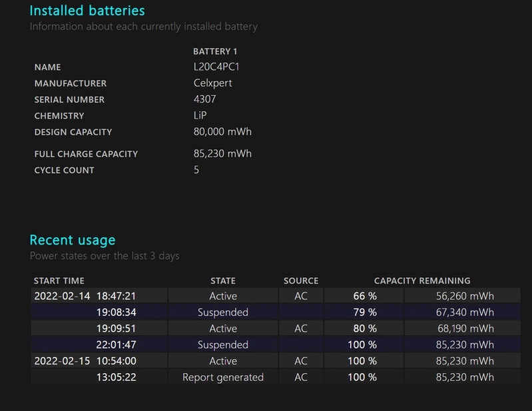Select the BATTERY 1 column header
The width and height of the screenshot is (532, 411).
click(215, 51)
